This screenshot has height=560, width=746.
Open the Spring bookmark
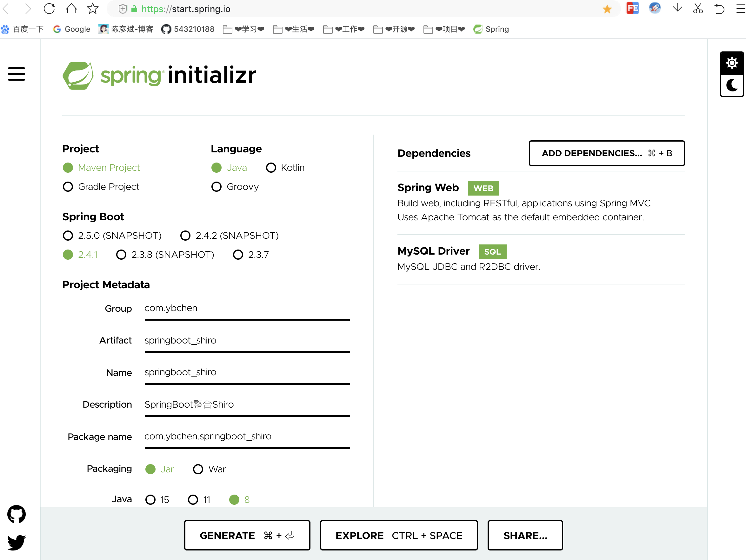tap(491, 29)
